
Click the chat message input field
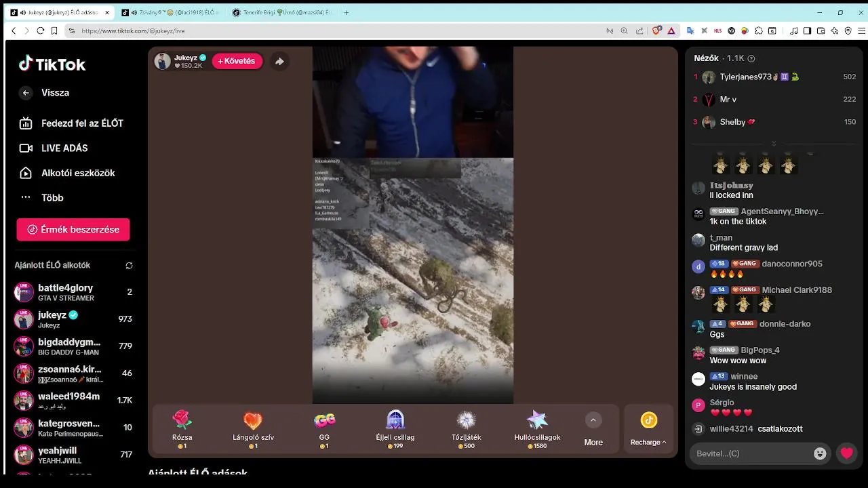tap(751, 453)
